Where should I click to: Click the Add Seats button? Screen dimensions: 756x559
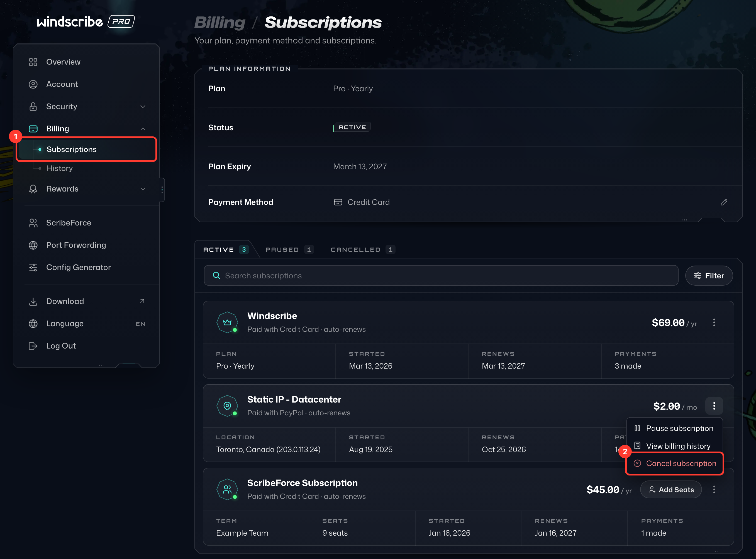(x=671, y=489)
